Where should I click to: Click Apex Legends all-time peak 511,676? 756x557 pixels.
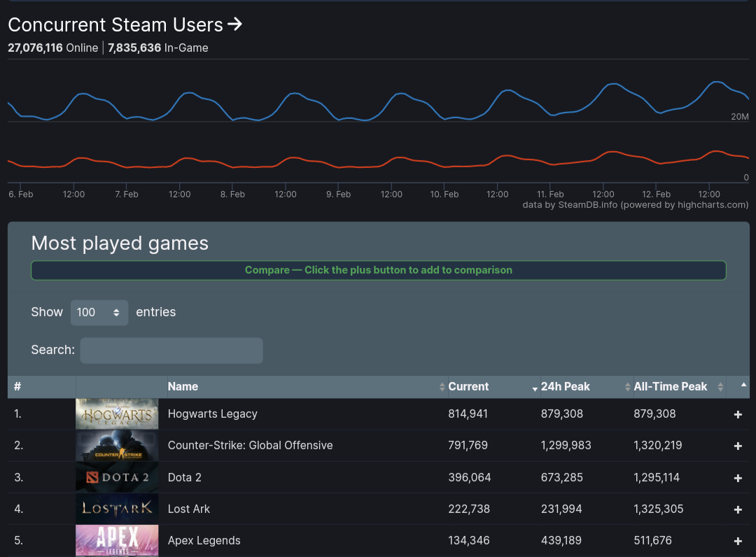[653, 541]
